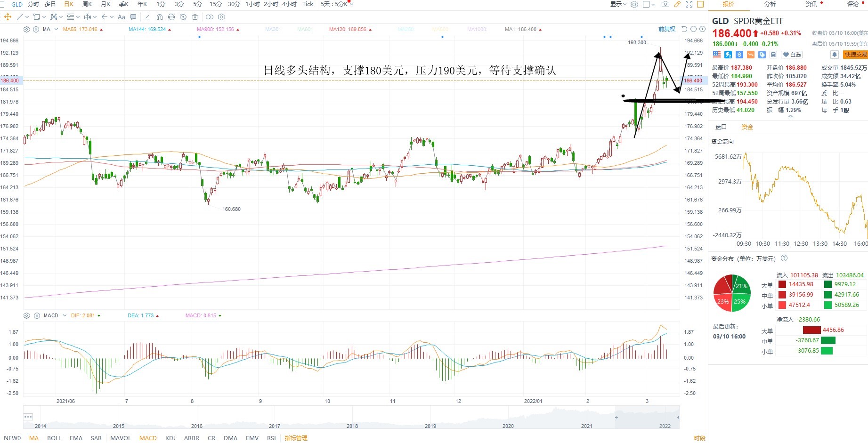Expand the MACD indicator type dropdown
868x443 pixels.
(x=65, y=315)
